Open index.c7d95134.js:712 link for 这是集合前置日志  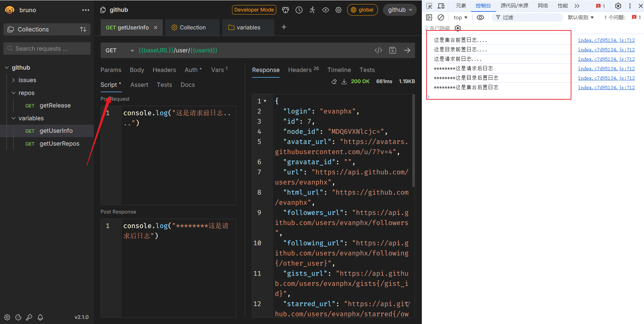tap(606, 40)
